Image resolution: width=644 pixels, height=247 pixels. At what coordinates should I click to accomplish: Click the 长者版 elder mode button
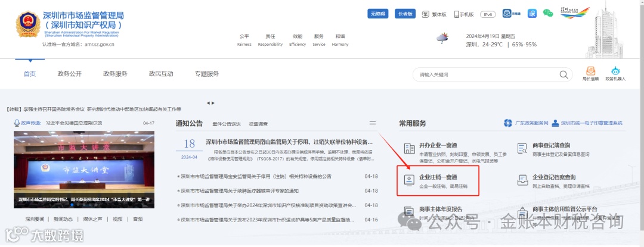[x=405, y=14]
